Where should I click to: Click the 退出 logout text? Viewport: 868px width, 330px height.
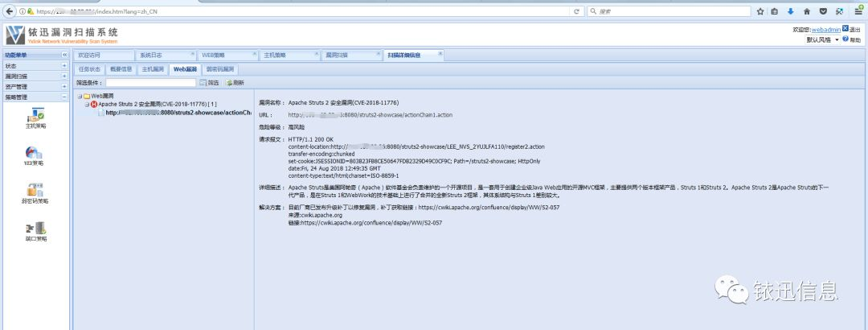click(854, 30)
